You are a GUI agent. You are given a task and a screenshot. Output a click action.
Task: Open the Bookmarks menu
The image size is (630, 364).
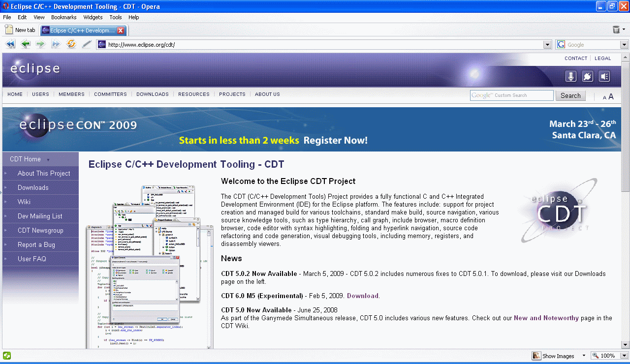(64, 17)
